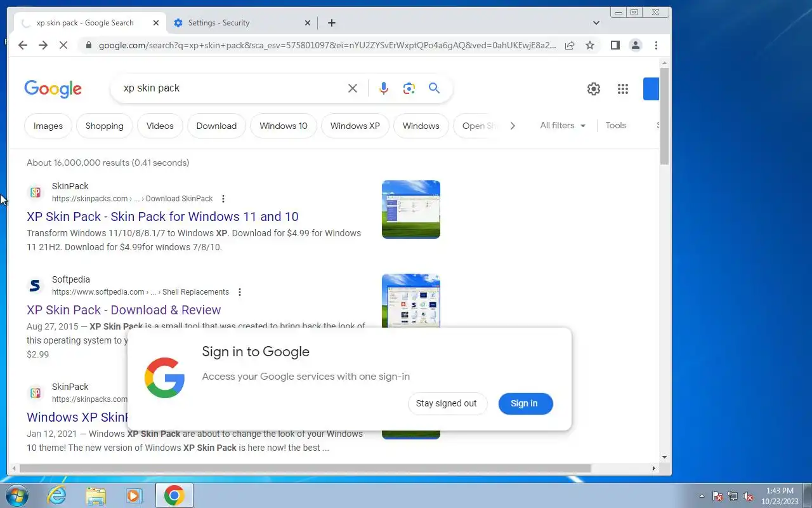
Task: Click the network tray icon
Action: [733, 496]
